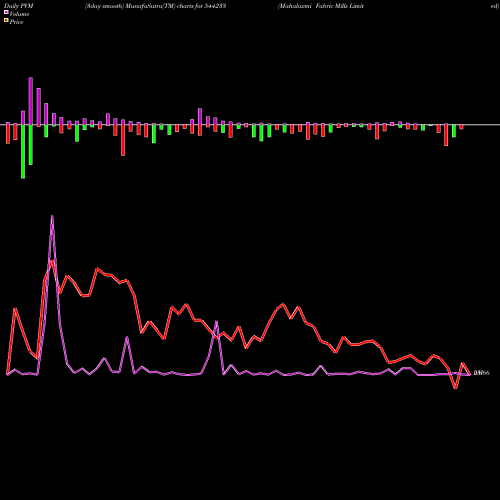Viewport: 500px width, 500px height.
Task: Click the second magenta volume line spike mid-chart
Action: coord(217,321)
